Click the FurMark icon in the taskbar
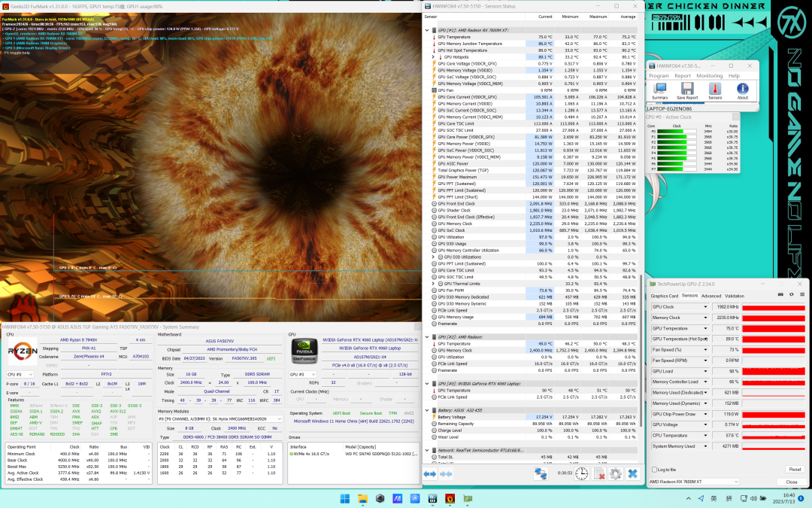Image resolution: width=812 pixels, height=508 pixels. coord(450,498)
